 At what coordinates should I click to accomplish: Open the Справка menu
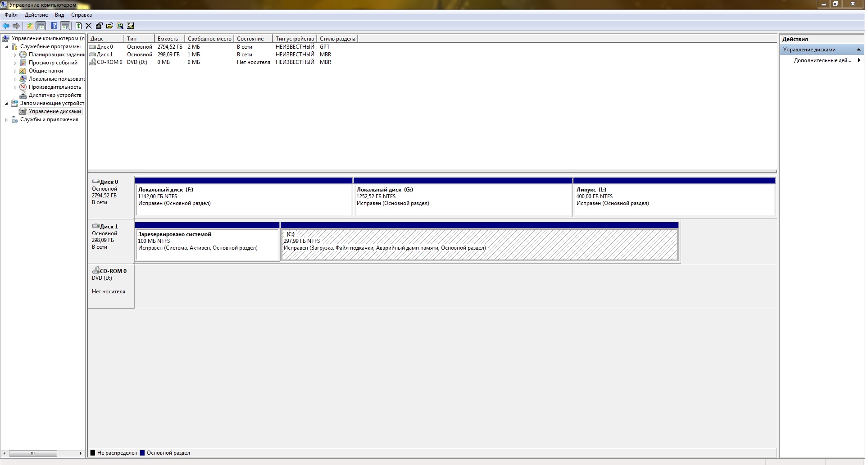82,15
